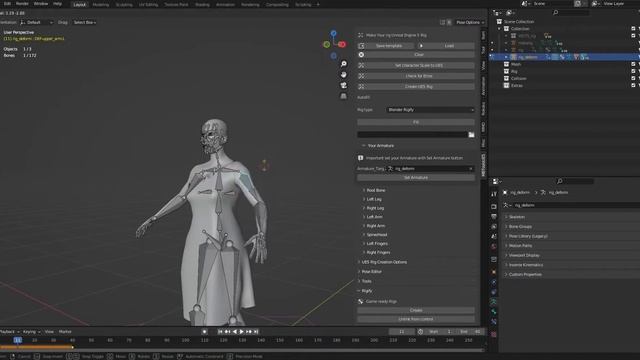Open the View Layer properties tab icon
640x360 pixels.
[x=493, y=226]
